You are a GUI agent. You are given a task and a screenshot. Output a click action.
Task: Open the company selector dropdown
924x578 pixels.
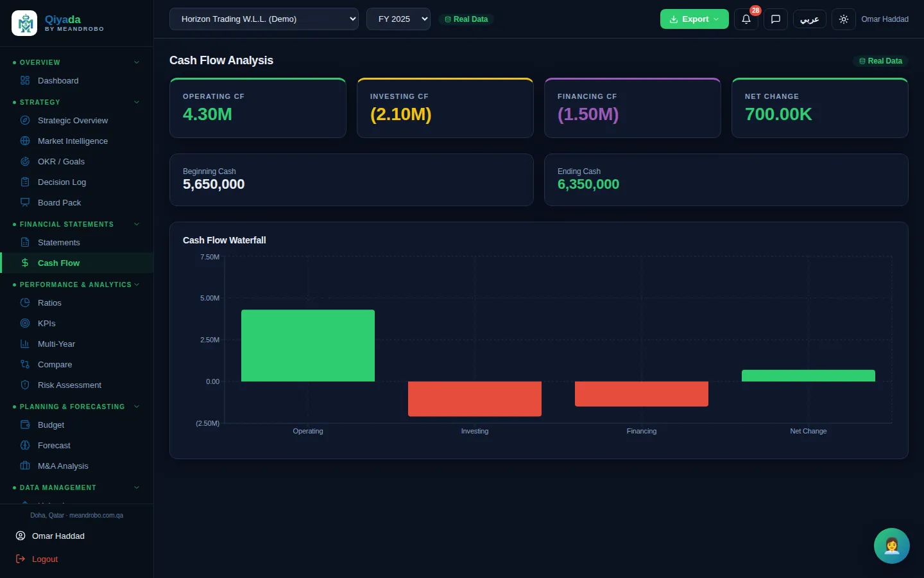(264, 19)
